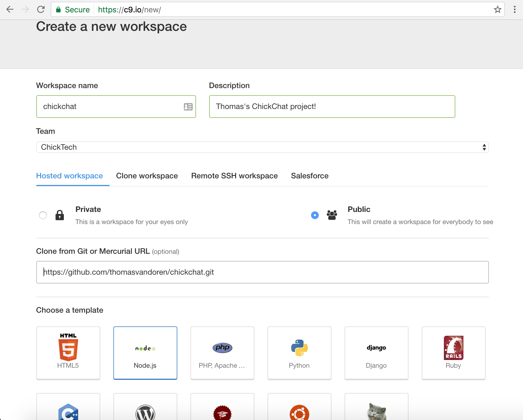Viewport: 523px width, 420px height.
Task: Click the Public group people icon
Action: (332, 215)
